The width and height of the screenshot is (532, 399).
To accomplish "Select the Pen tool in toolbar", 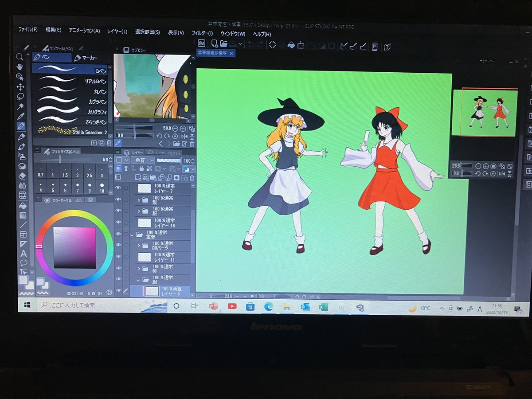I will [21, 125].
